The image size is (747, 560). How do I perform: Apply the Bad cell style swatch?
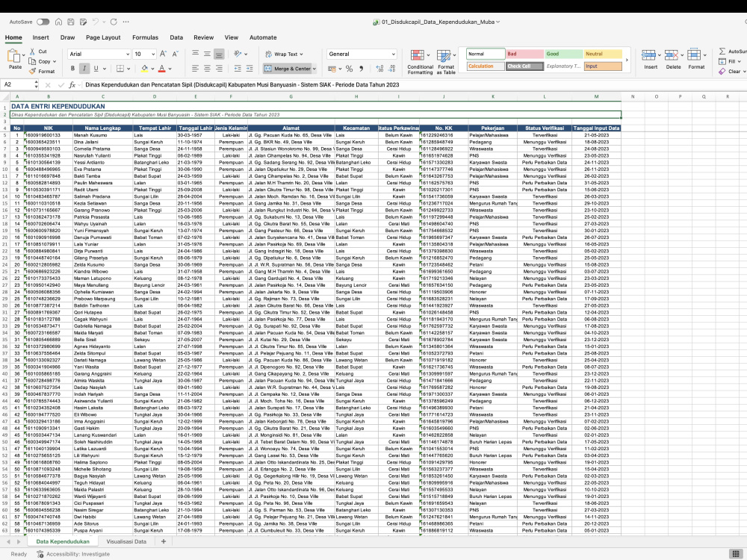(524, 55)
